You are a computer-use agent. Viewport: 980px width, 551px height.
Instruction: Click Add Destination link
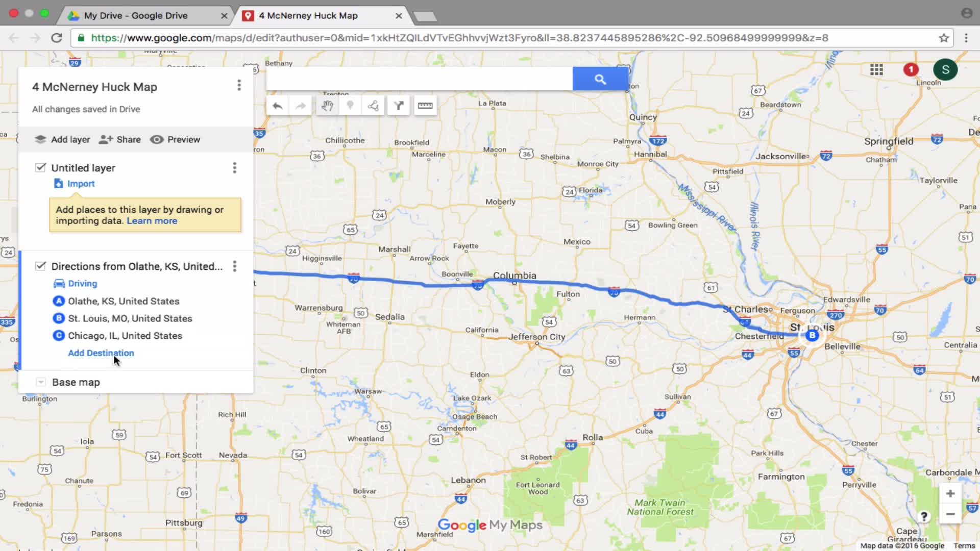(x=101, y=353)
